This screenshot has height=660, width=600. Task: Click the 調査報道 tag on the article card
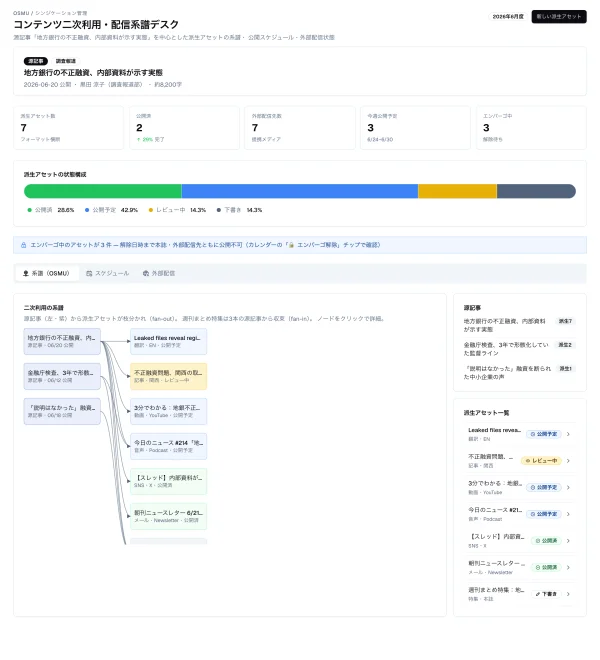(66, 61)
